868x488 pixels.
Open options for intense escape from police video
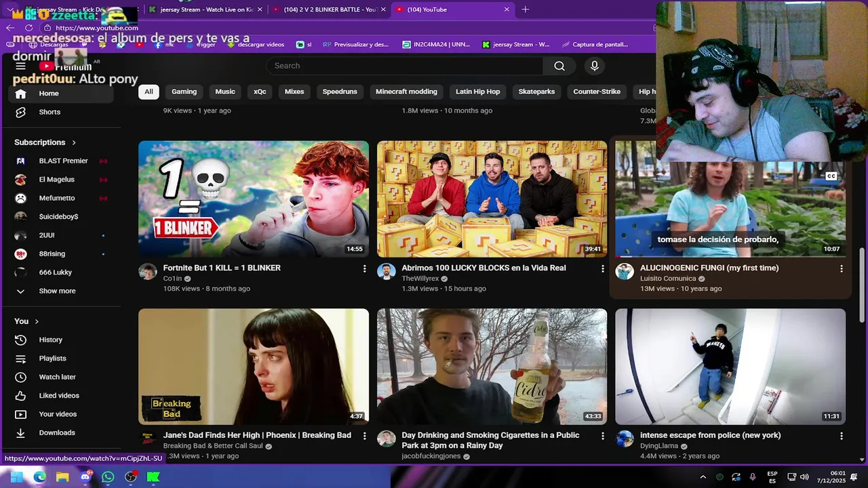click(x=841, y=436)
